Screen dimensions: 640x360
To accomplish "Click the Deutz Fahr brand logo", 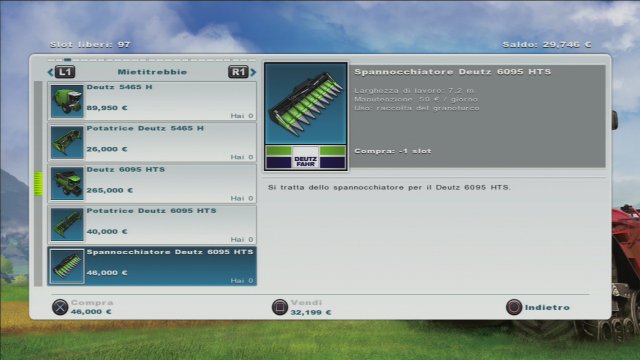I will [x=306, y=157].
